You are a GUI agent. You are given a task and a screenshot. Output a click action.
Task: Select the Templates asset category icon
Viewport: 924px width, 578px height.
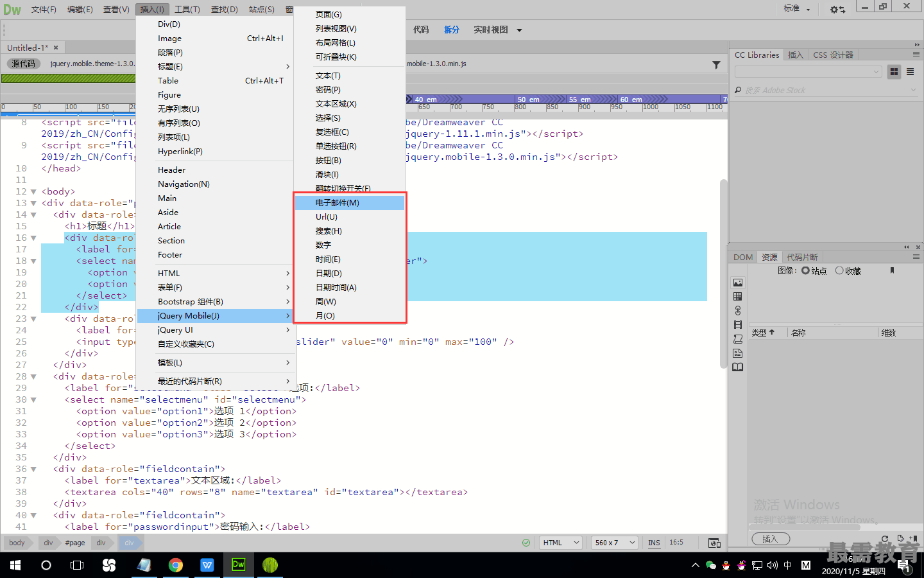coord(738,353)
